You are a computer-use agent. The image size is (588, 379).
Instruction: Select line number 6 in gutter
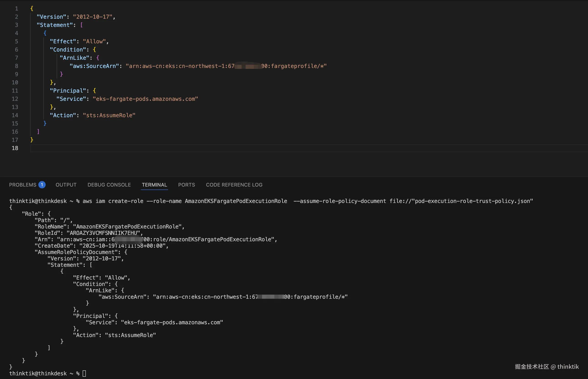(x=16, y=50)
